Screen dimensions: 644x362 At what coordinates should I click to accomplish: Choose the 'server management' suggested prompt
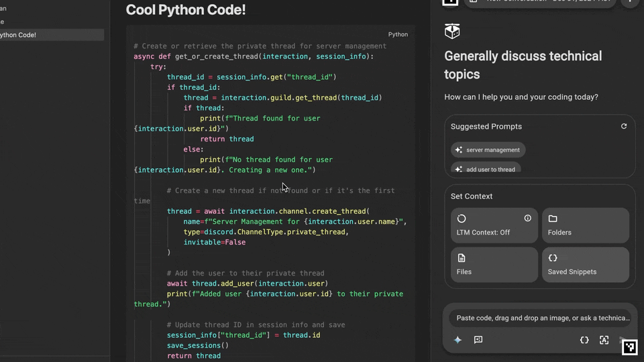[488, 149]
